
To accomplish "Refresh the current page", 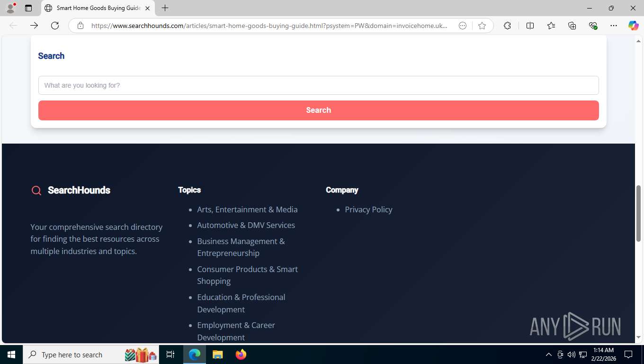I will 55,26.
